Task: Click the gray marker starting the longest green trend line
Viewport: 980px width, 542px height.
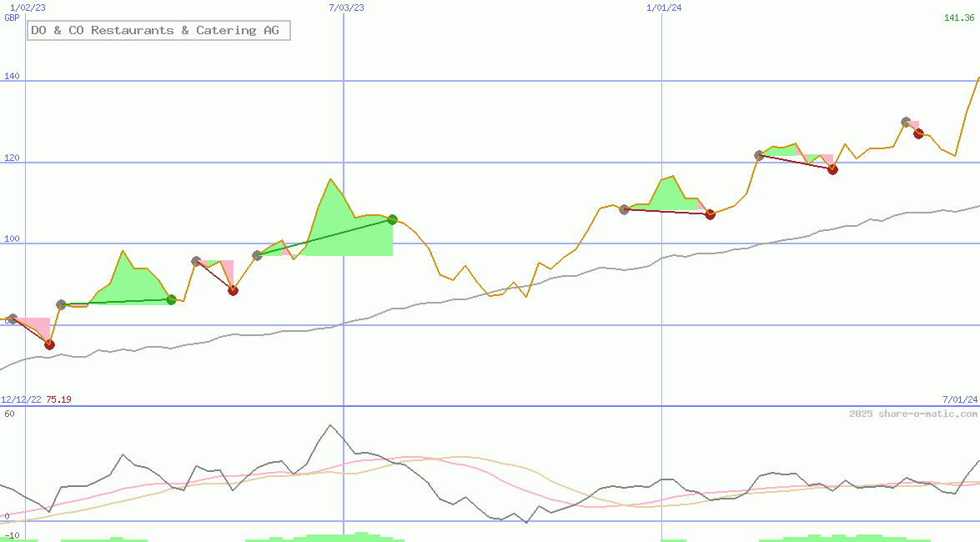Action: coord(257,255)
